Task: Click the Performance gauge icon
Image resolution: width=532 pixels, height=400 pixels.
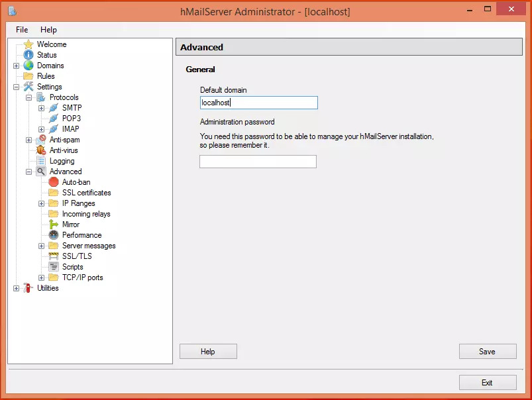Action: [54, 235]
